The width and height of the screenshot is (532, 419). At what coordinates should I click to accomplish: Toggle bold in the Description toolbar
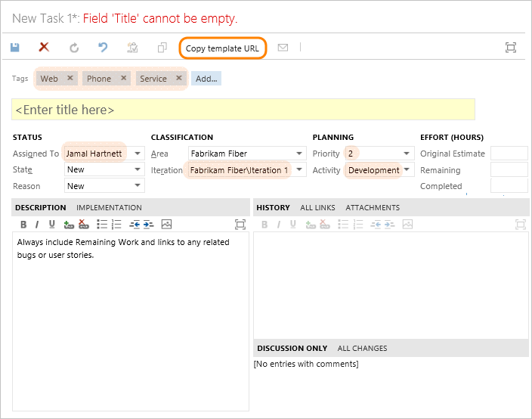tap(23, 225)
